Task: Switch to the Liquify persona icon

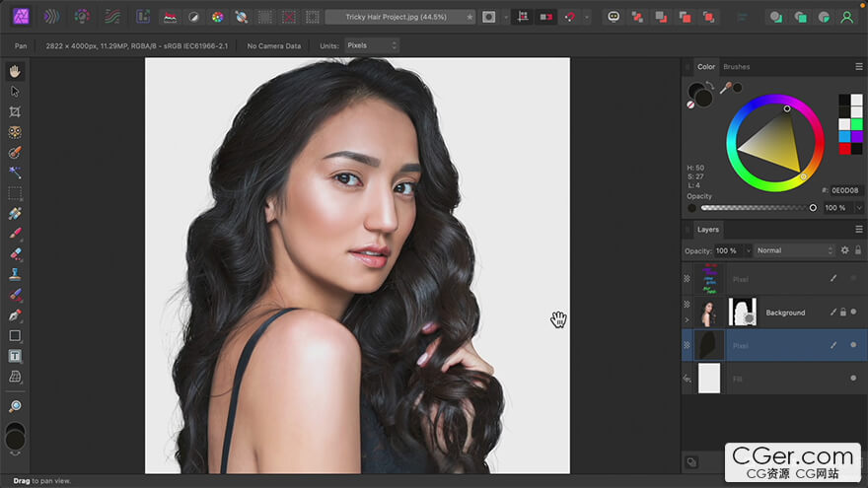Action: [x=49, y=17]
